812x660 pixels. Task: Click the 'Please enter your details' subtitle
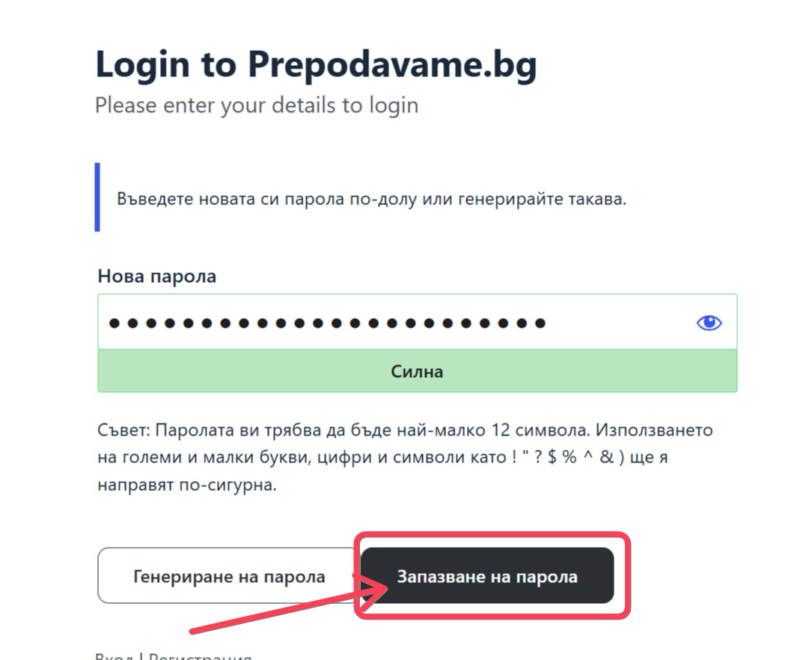[257, 106]
